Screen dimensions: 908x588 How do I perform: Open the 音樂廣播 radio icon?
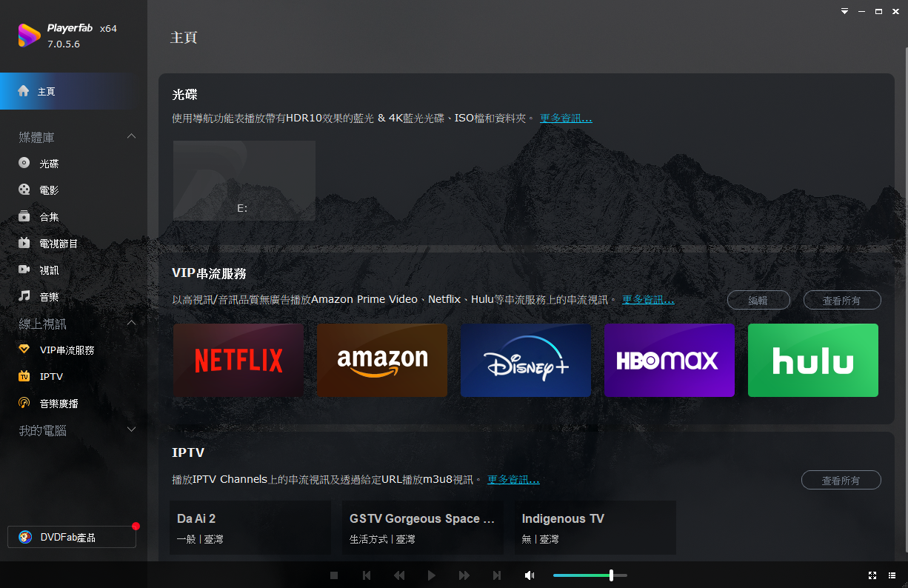pyautogui.click(x=24, y=403)
